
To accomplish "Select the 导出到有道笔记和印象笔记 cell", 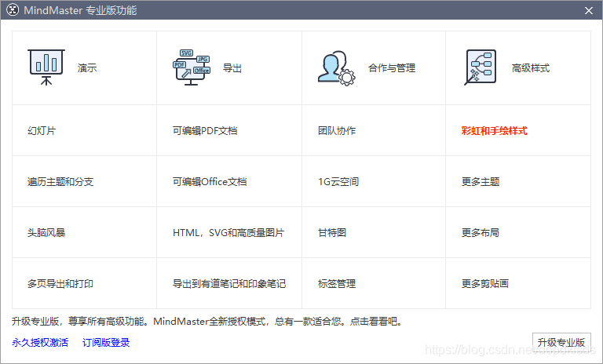I will [229, 284].
